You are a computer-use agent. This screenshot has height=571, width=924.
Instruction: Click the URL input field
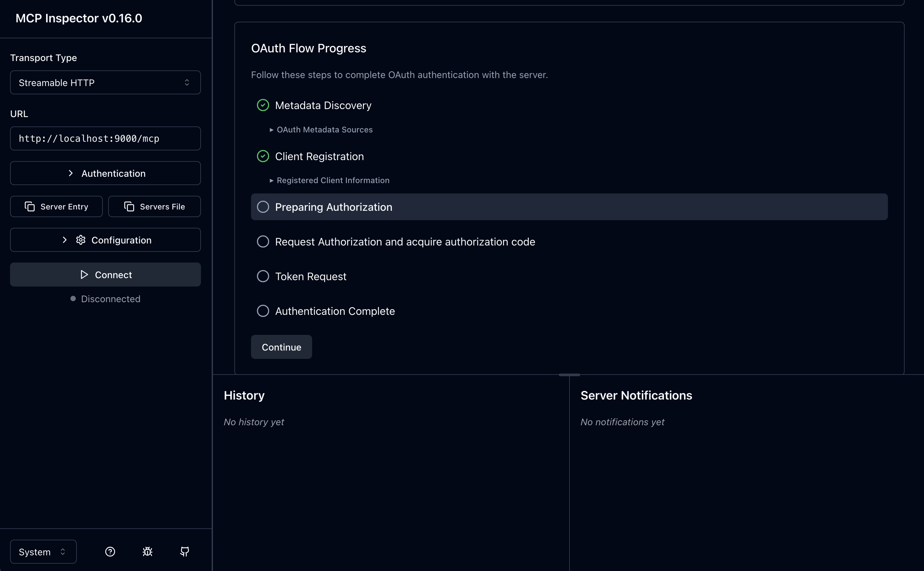coord(105,139)
